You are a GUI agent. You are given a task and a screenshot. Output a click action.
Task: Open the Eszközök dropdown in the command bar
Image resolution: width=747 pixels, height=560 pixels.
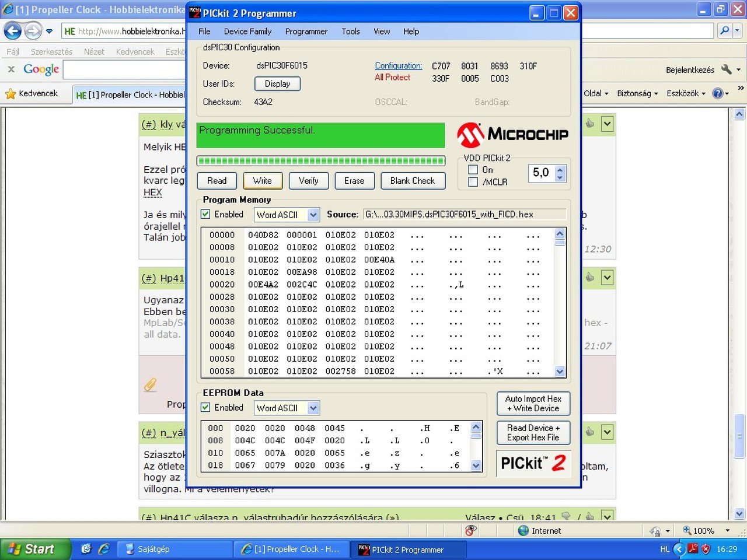pyautogui.click(x=686, y=93)
